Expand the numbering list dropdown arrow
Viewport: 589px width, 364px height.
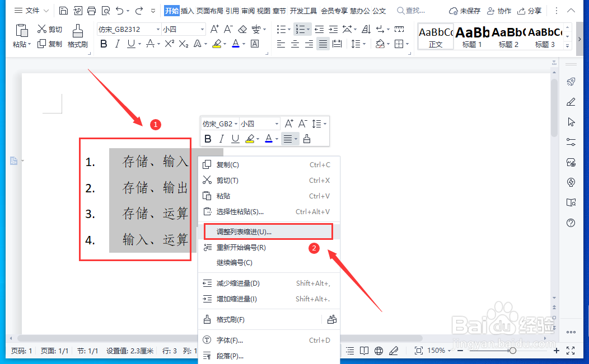pyautogui.click(x=308, y=29)
